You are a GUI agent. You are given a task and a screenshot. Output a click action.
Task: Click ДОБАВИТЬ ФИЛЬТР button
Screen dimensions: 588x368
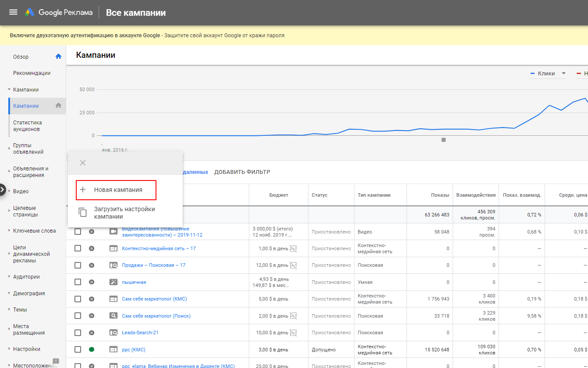(242, 172)
